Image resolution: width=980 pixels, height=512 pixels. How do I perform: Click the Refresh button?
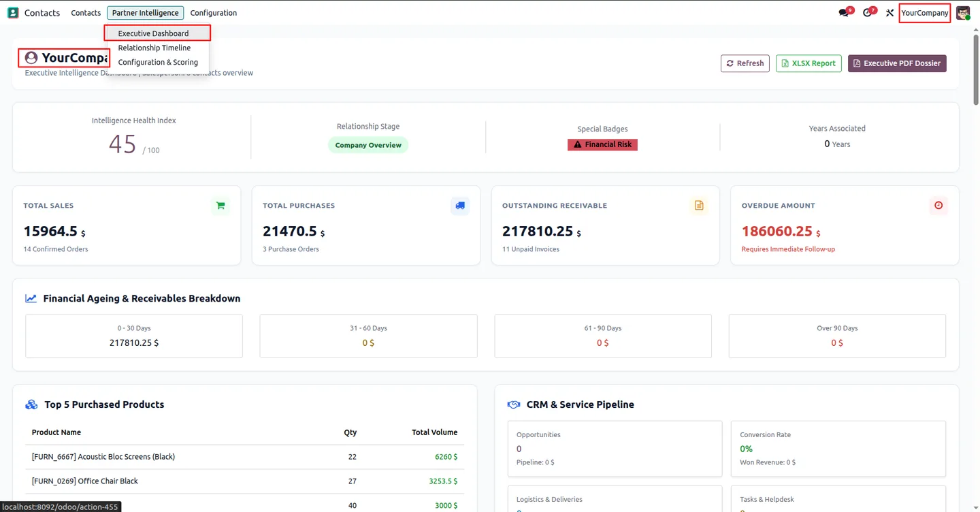pyautogui.click(x=745, y=63)
